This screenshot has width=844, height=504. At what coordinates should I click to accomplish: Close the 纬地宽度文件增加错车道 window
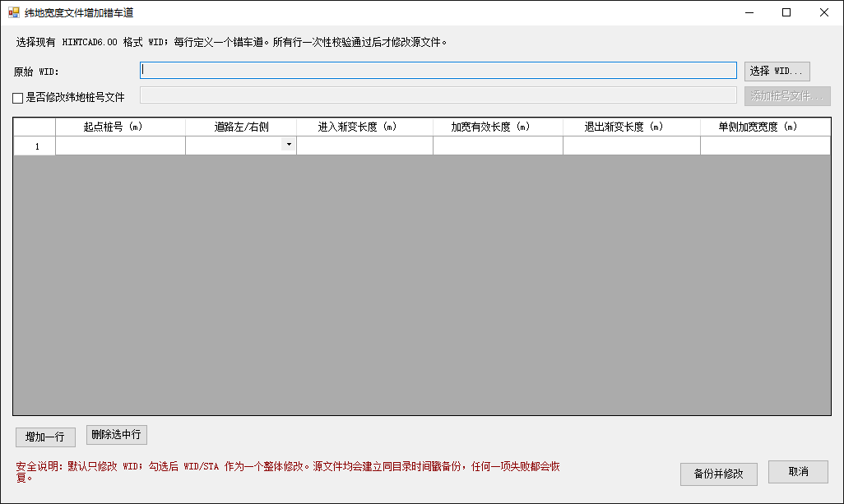click(x=824, y=12)
